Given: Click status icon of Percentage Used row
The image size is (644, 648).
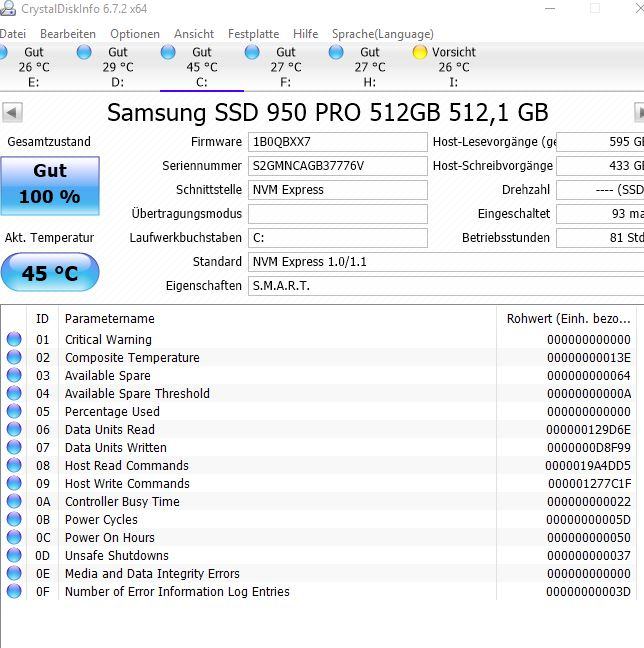Looking at the screenshot, I should 14,411.
